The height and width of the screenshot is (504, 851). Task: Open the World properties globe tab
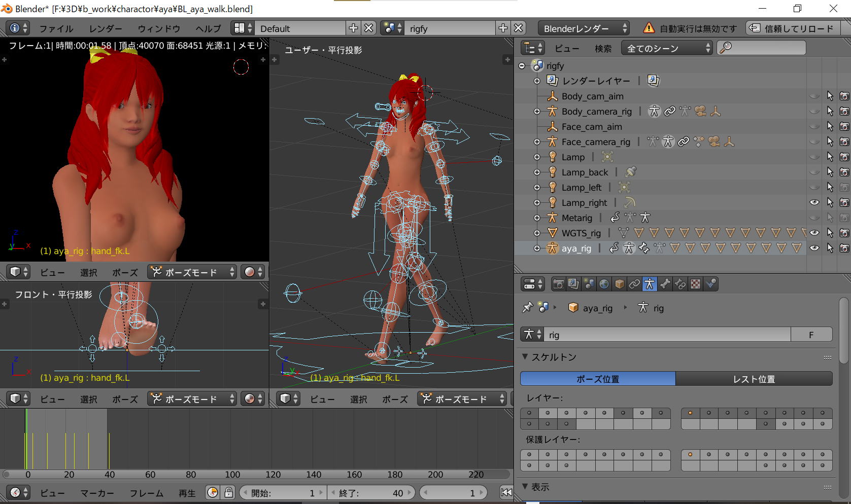[604, 284]
